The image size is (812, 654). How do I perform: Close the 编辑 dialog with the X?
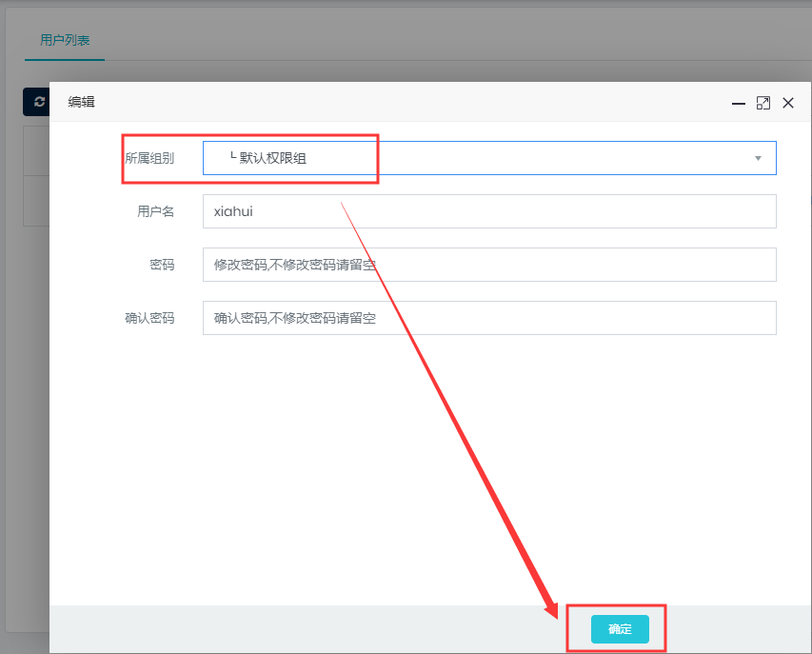click(x=787, y=104)
